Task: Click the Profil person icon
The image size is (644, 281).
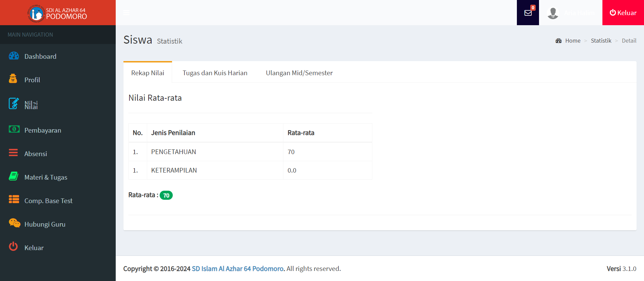Action: [x=13, y=79]
